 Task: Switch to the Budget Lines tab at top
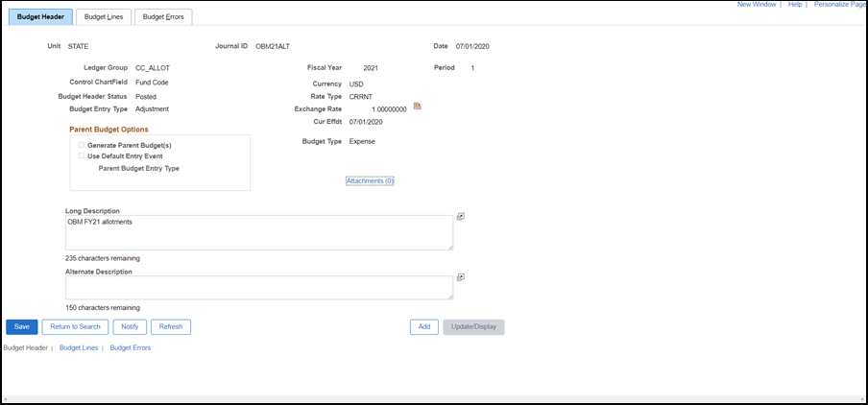[103, 16]
